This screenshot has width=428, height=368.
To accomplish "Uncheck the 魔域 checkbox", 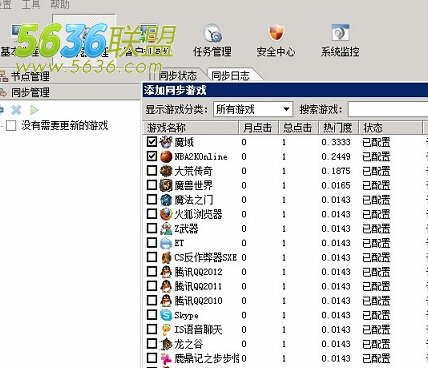I will tap(152, 142).
